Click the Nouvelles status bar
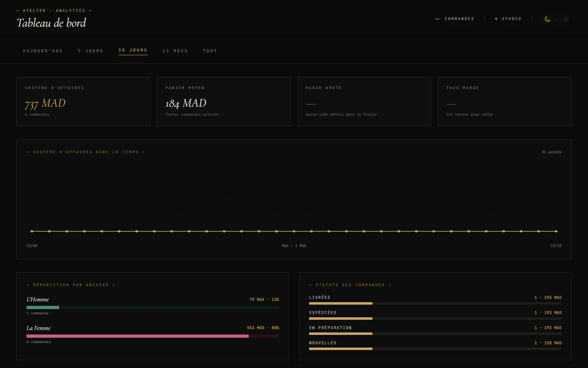588x368 pixels. click(435, 349)
